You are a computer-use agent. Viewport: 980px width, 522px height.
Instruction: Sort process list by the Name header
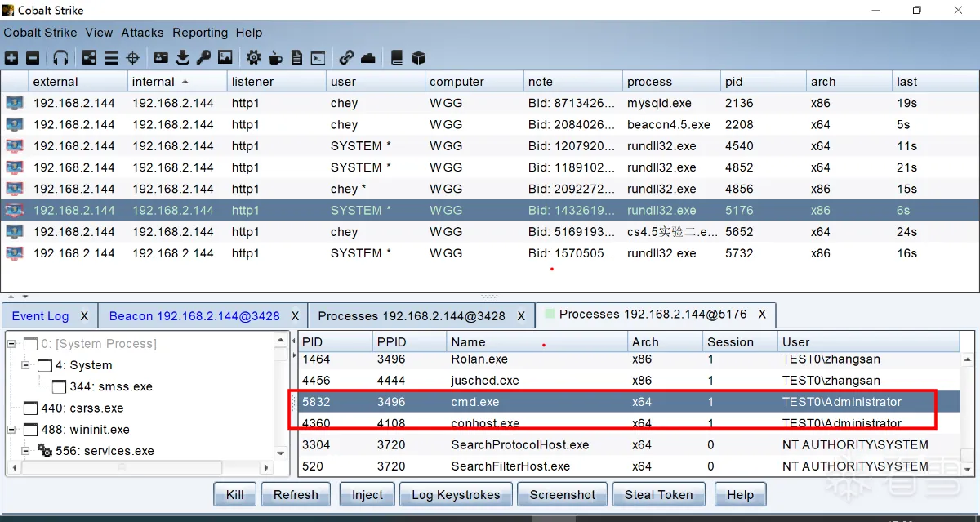pyautogui.click(x=537, y=342)
